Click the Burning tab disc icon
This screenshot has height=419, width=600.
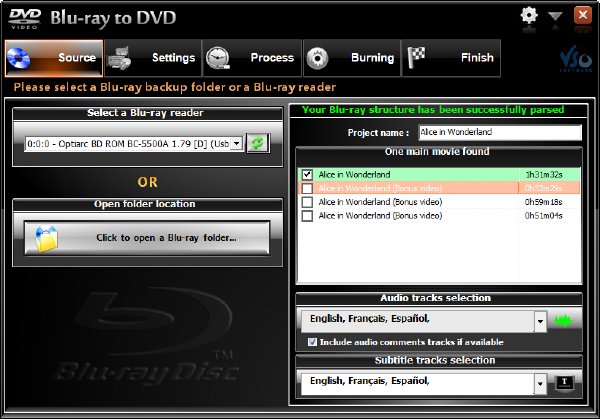318,59
